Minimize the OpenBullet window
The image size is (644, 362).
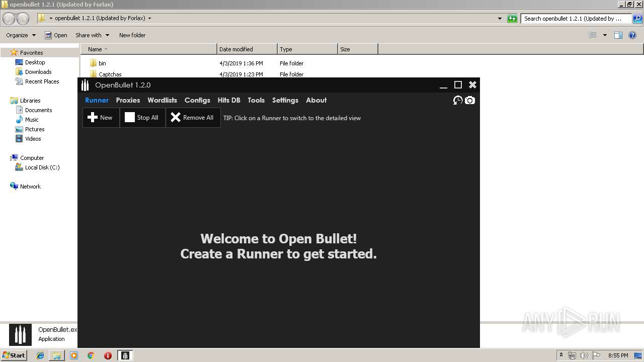coord(443,85)
